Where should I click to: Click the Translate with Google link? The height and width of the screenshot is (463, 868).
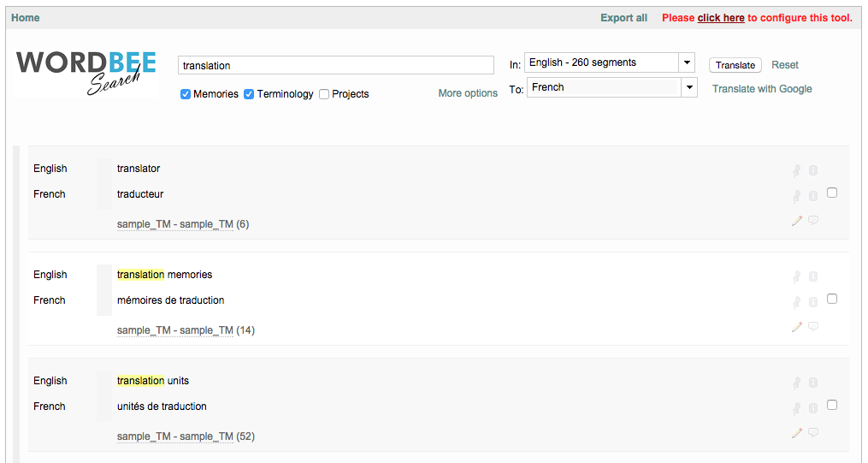tap(762, 89)
